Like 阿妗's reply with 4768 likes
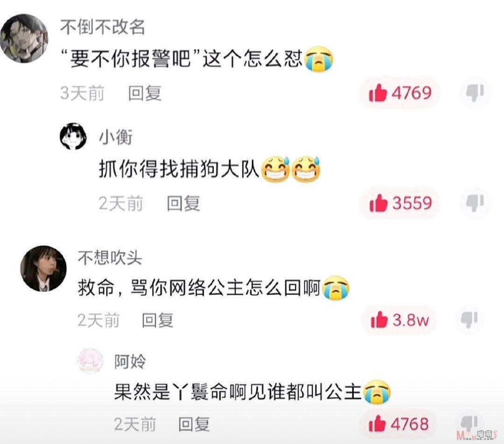 click(398, 424)
